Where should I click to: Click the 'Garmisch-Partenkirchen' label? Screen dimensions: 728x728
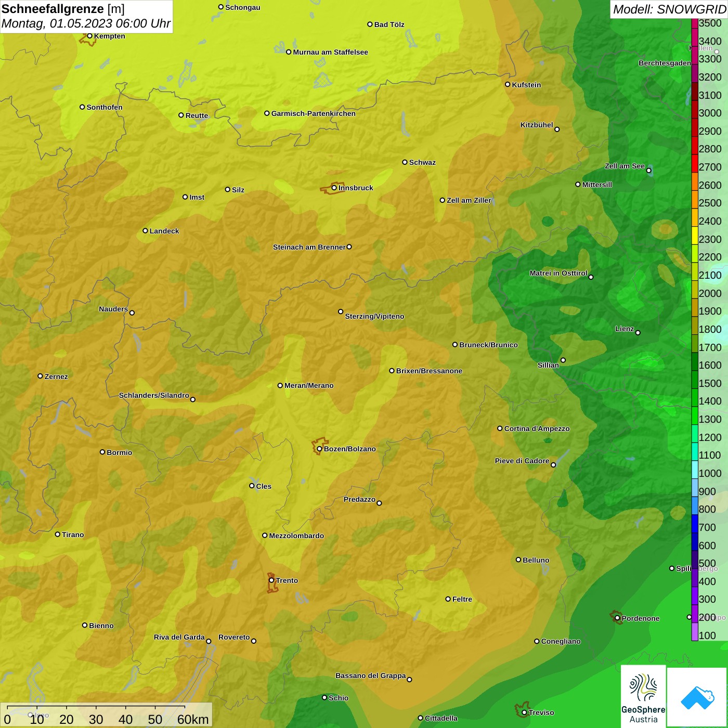314,113
